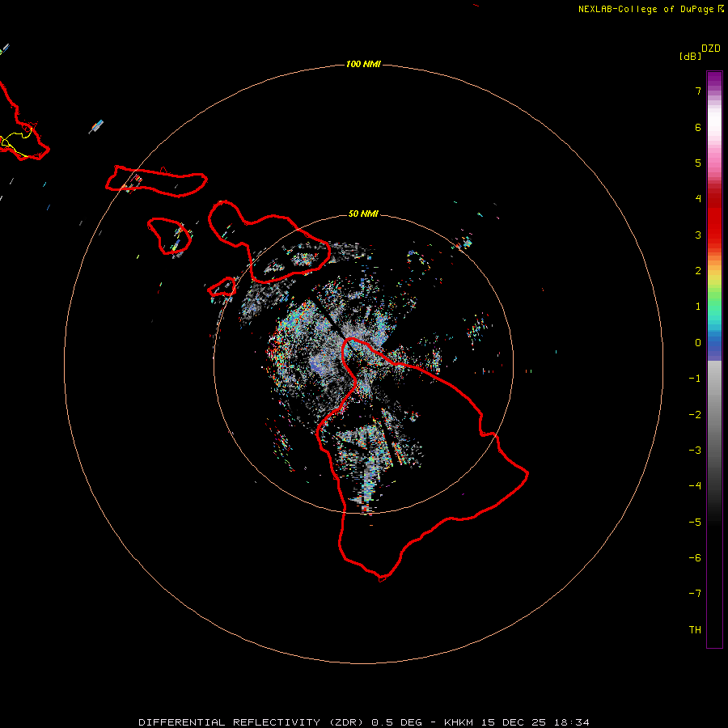Viewport: 728px width, 728px height.
Task: Click the blue low-ZDR echo patch near the radar
Action: pos(318,366)
